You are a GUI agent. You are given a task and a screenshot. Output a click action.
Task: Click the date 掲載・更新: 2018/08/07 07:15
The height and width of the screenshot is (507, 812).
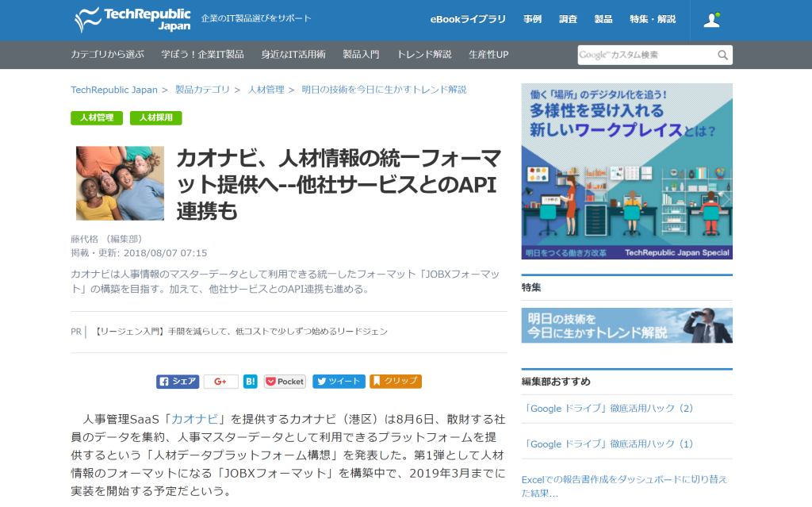click(139, 253)
